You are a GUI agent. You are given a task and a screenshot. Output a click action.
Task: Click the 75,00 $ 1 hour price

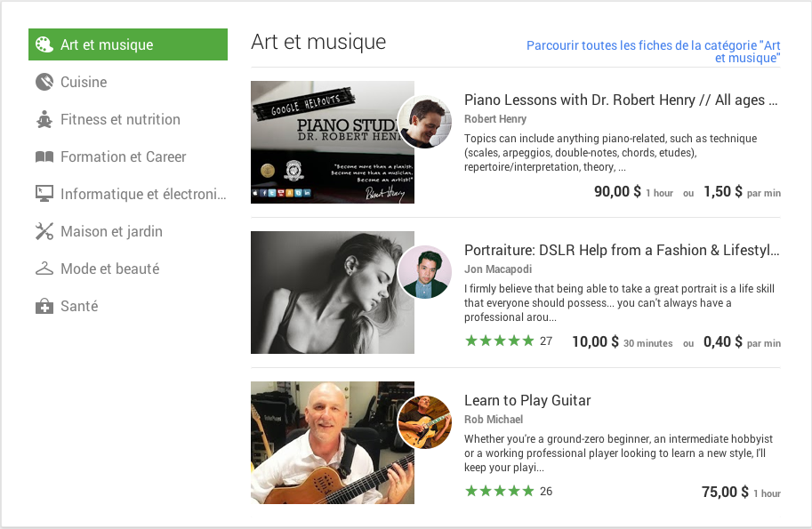[x=741, y=492]
